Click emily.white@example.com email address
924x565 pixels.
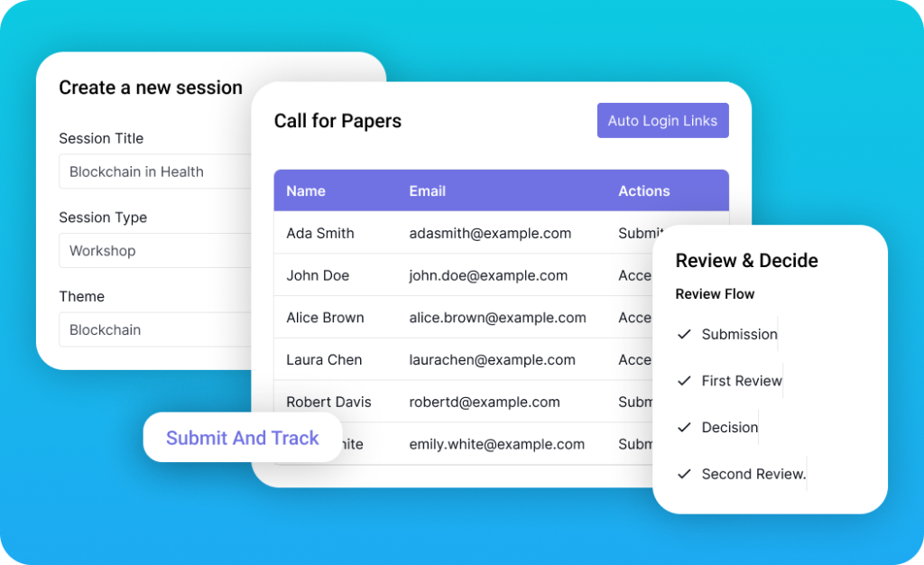496,444
